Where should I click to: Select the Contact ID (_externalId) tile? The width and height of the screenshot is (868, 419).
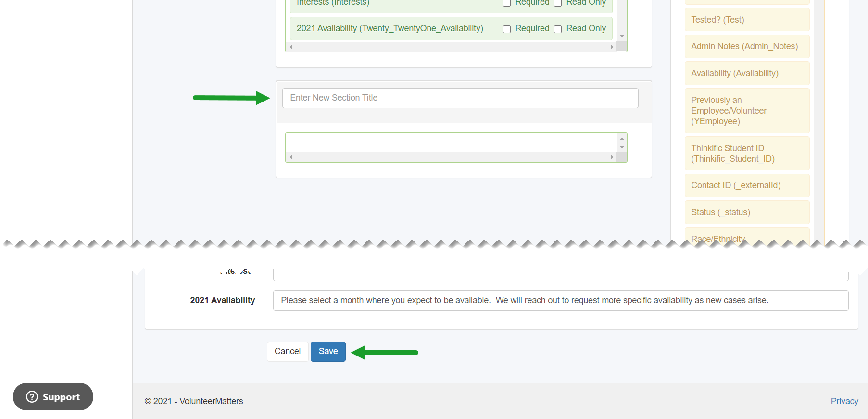pyautogui.click(x=747, y=185)
